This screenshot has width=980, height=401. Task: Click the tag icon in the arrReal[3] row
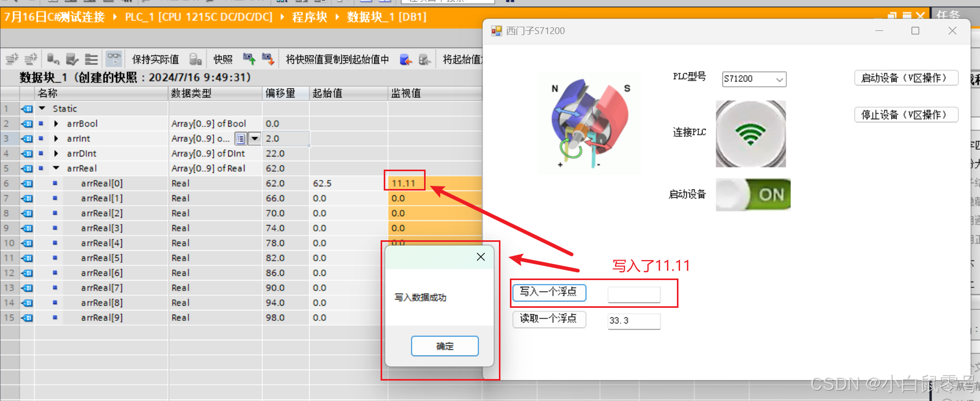click(27, 228)
